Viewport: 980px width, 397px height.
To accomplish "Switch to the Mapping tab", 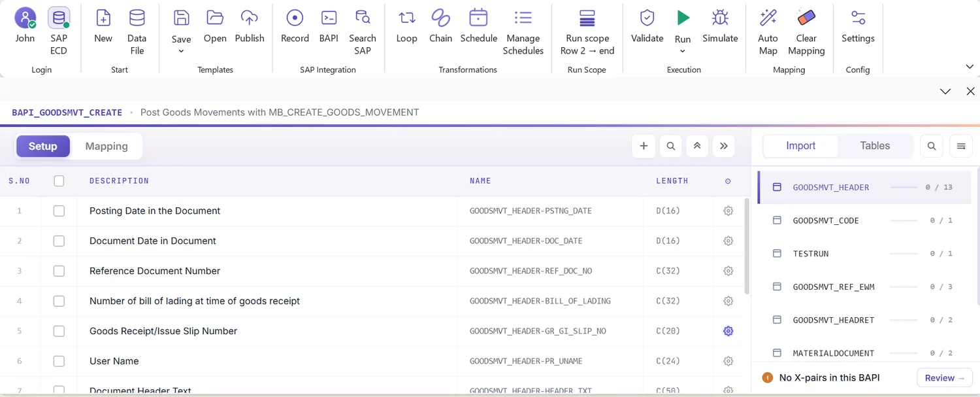I will click(106, 146).
